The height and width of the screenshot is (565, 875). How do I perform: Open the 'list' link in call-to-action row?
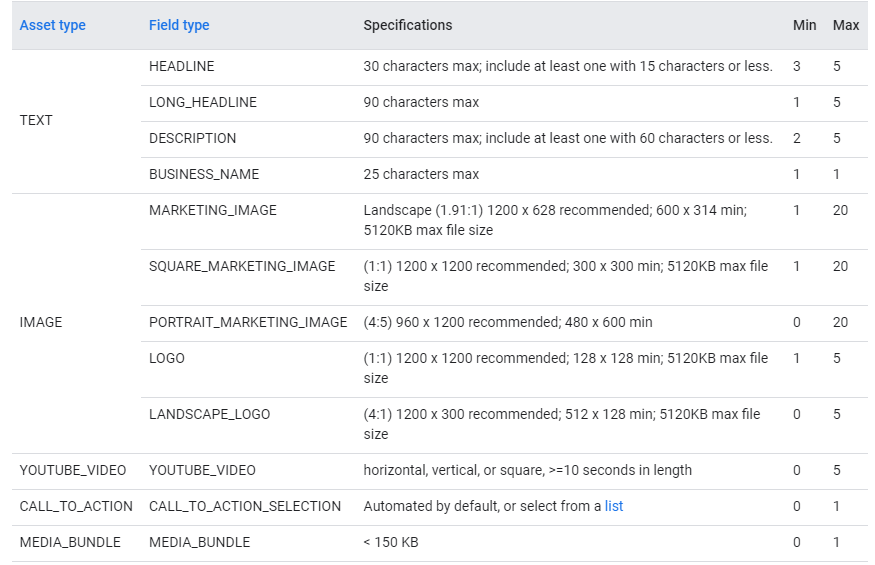pos(614,506)
